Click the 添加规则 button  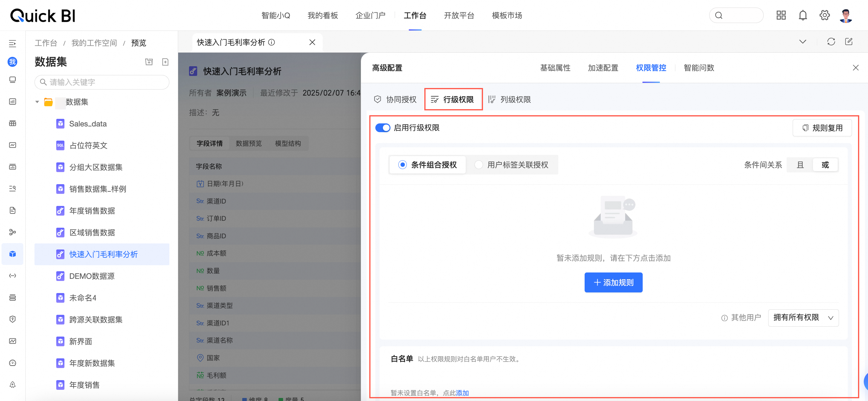(x=613, y=282)
